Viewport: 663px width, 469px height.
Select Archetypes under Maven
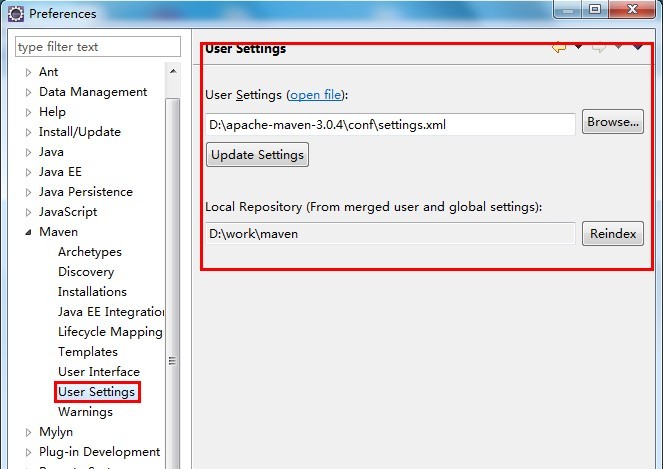pos(90,252)
